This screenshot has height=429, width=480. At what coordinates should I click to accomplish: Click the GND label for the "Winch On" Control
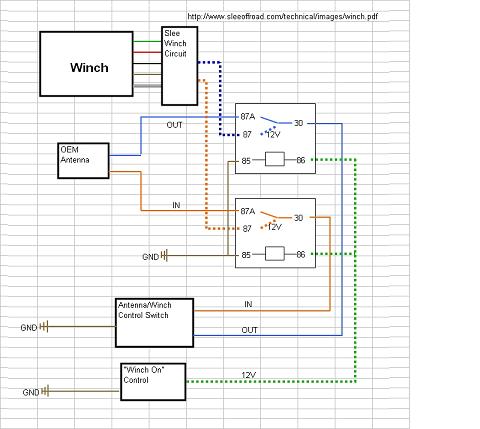tap(31, 392)
